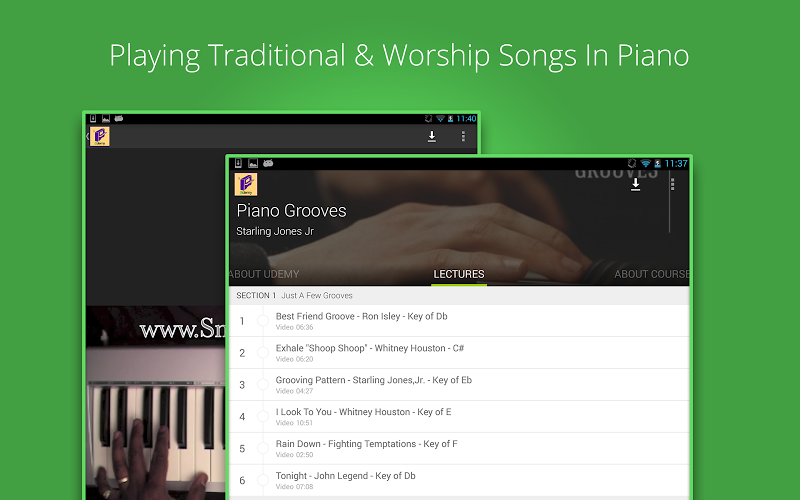The height and width of the screenshot is (500, 800).
Task: Click battery icon in front window status bar
Action: pyautogui.click(x=658, y=163)
